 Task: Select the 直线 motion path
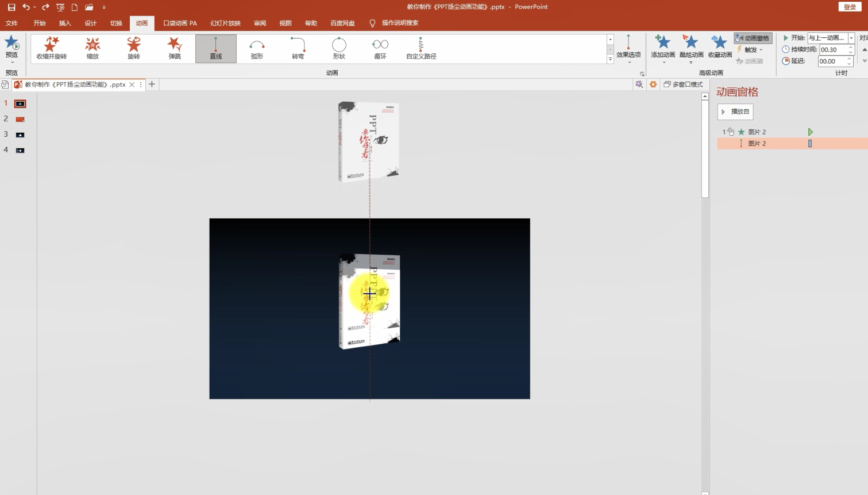click(x=216, y=48)
